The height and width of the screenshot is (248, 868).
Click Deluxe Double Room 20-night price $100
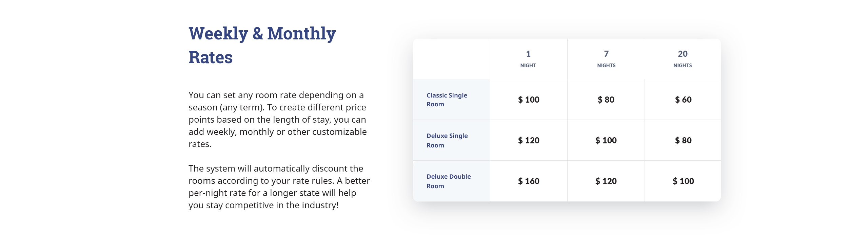[683, 181]
